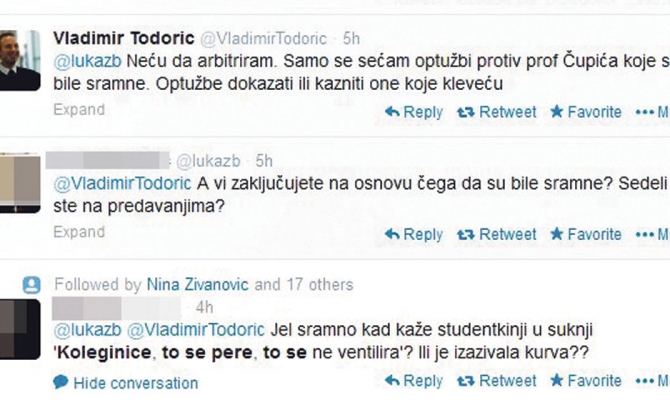The image size is (670, 400).
Task: Reply to Vladimir Todoric's tweet
Action: click(x=416, y=112)
